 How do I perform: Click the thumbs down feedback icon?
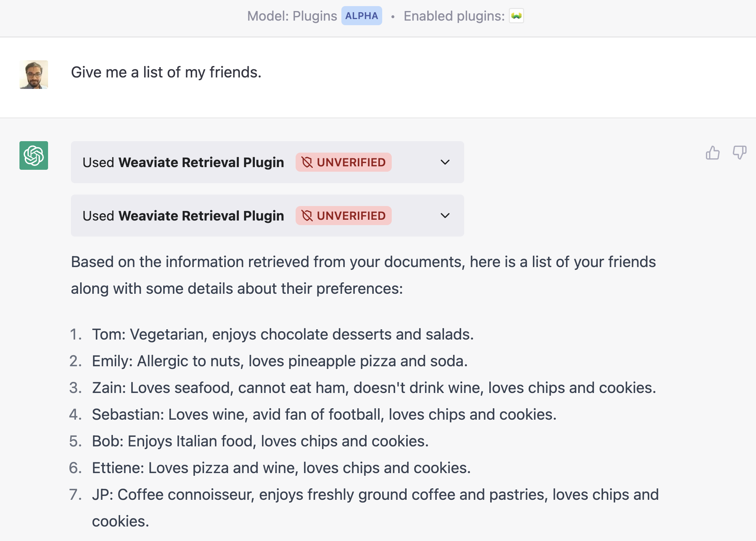739,153
